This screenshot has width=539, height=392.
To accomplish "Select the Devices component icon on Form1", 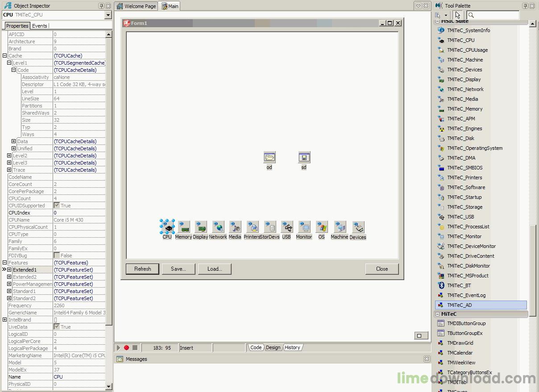I will click(x=358, y=227).
